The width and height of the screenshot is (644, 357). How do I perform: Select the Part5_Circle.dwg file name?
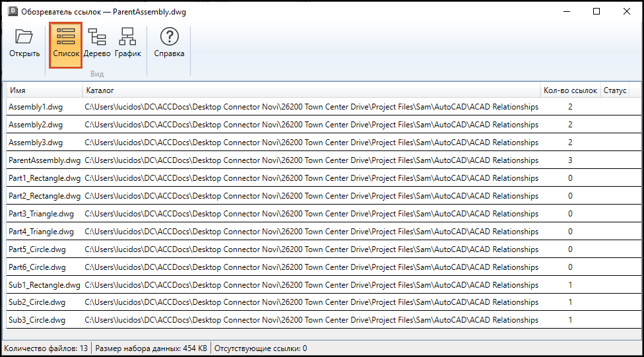coord(37,249)
